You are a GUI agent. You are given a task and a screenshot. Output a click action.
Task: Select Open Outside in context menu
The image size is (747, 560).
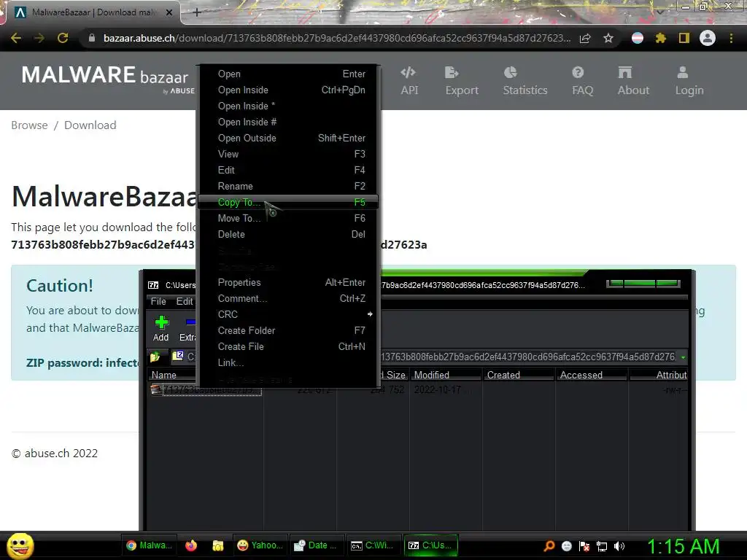pyautogui.click(x=287, y=138)
